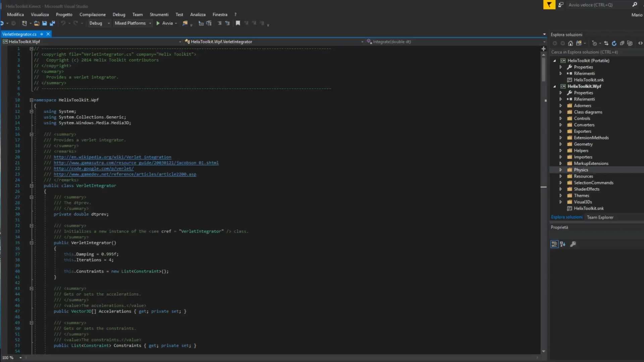Image resolution: width=644 pixels, height=362 pixels.
Task: Click the green Avvia play icon
Action: (158, 23)
